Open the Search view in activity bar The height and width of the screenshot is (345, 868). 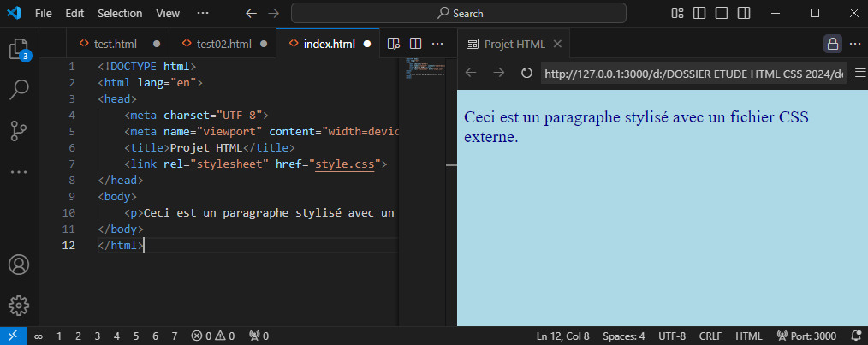(19, 89)
